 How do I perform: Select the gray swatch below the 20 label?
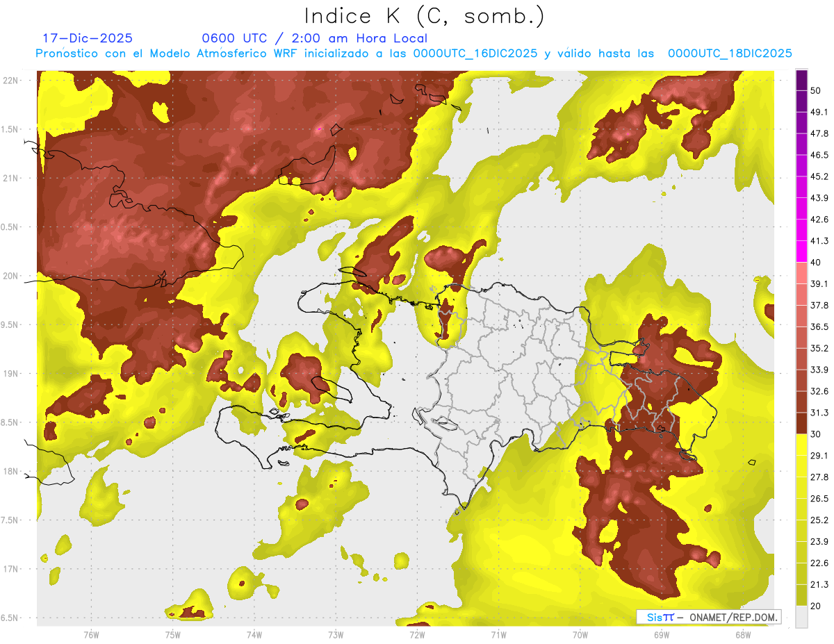pyautogui.click(x=802, y=616)
